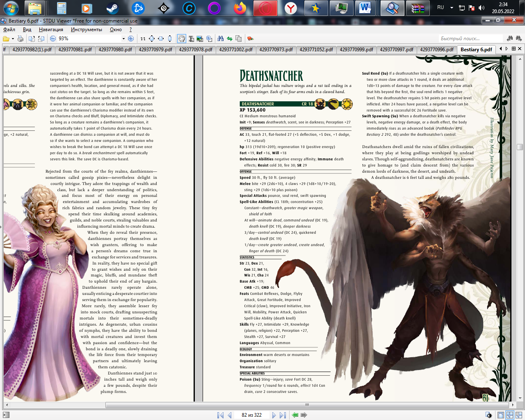Click the horizontal scrollbar thumb
525x420 pixels.
(307, 405)
